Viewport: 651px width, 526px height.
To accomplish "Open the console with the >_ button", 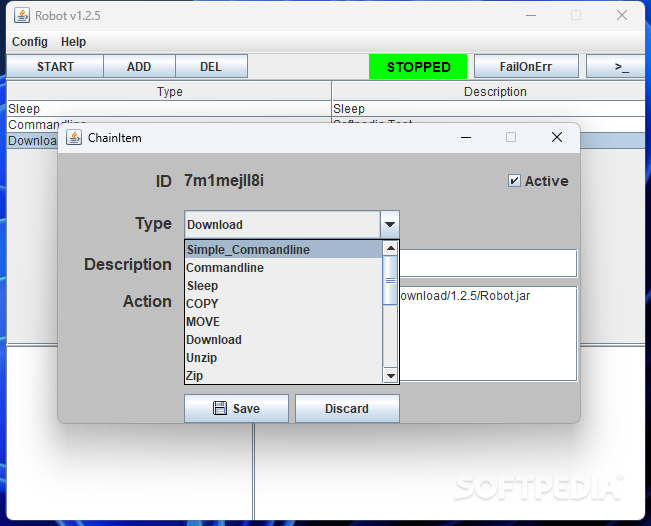I will tap(617, 66).
